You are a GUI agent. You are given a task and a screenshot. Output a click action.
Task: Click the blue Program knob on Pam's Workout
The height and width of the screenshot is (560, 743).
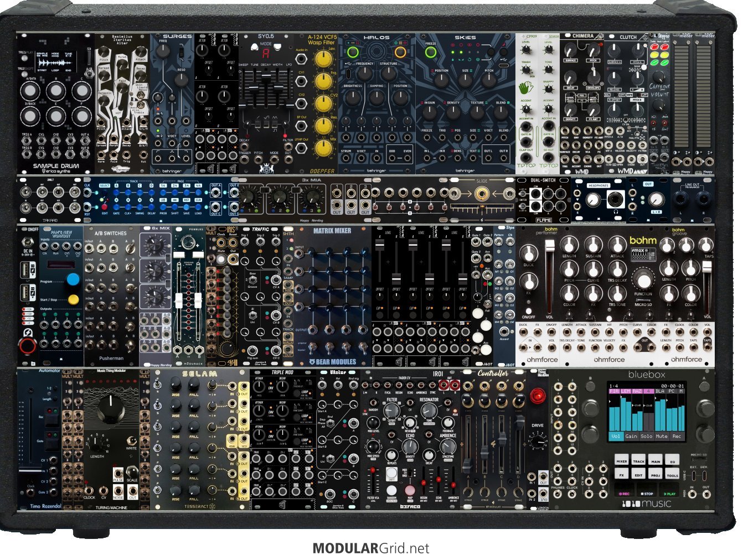click(73, 279)
